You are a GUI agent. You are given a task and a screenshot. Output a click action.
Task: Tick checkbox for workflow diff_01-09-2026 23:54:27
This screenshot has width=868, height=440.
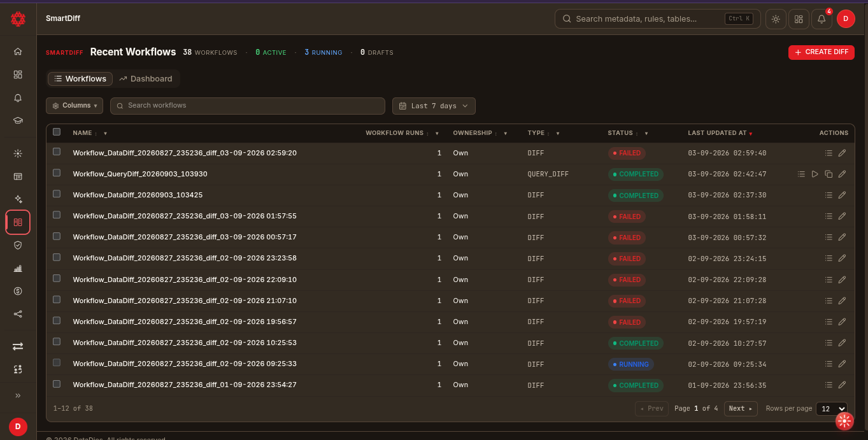57,384
